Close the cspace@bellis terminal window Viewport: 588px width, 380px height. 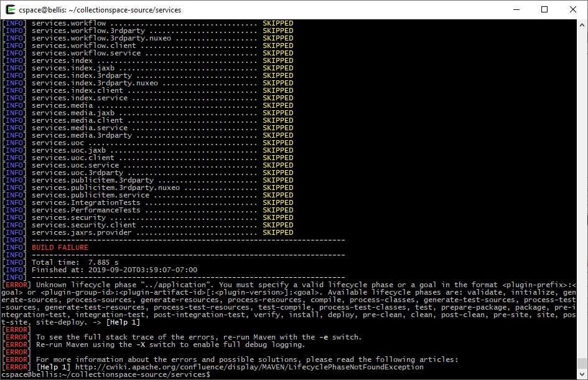pos(573,10)
